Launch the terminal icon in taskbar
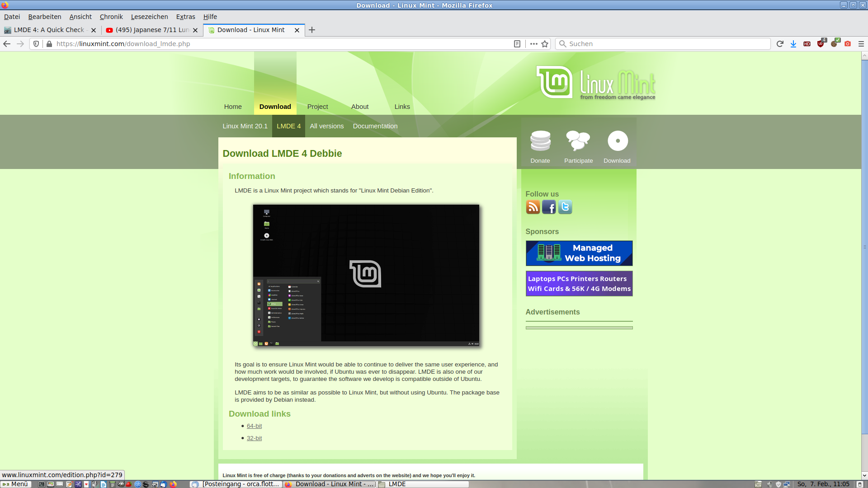868x488 pixels. [x=41, y=484]
